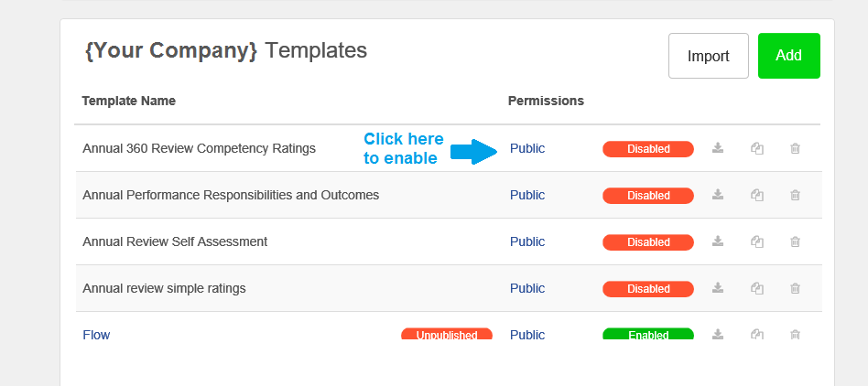Open Public permissions for Annual 360 Review Competency Ratings

click(x=527, y=148)
